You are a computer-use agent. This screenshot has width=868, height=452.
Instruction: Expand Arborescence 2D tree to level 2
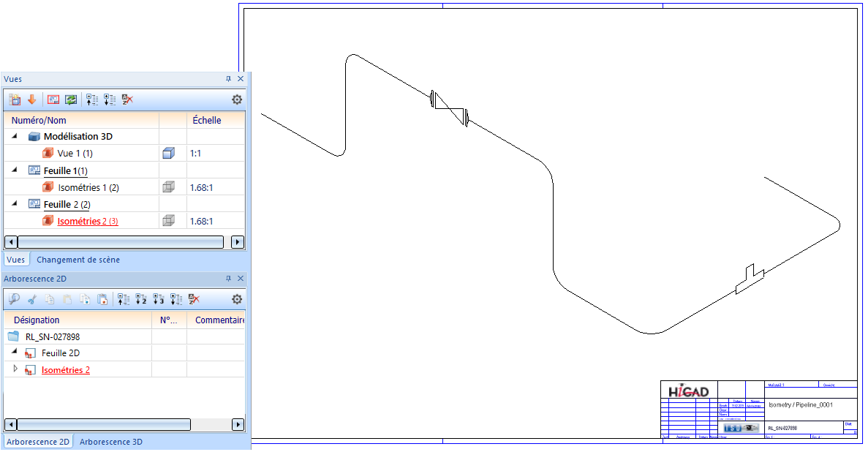141,299
